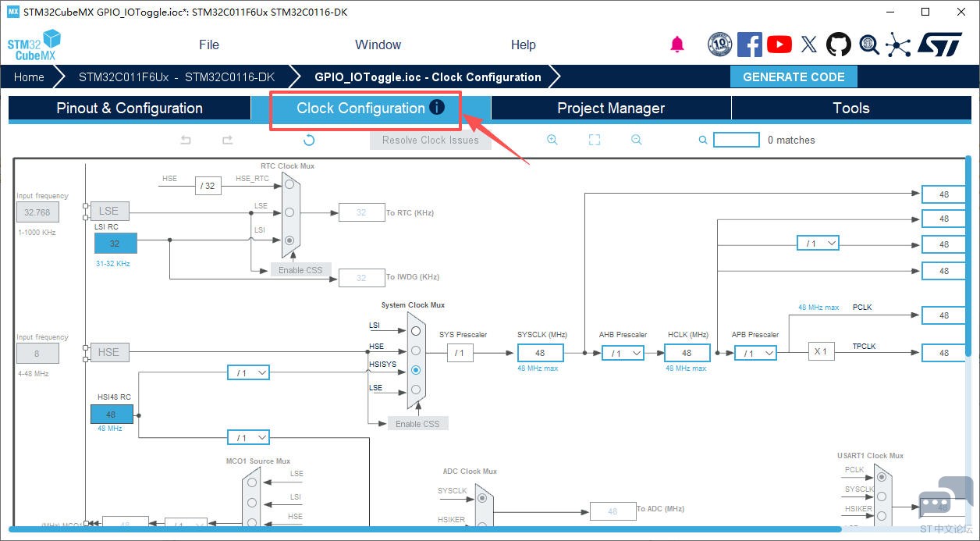This screenshot has width=980, height=541.
Task: Zoom in on the clock diagram
Action: [x=552, y=140]
